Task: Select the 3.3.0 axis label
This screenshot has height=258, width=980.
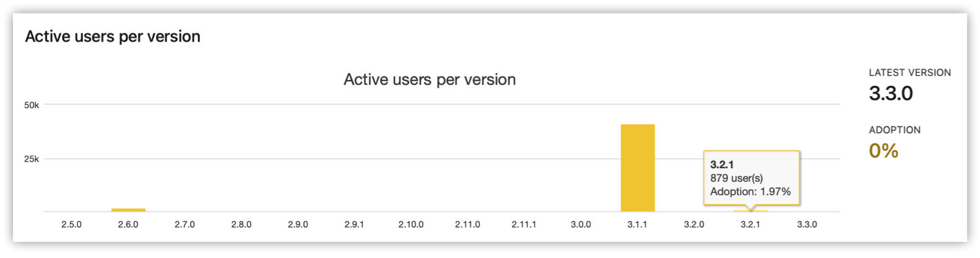Action: pos(807,225)
